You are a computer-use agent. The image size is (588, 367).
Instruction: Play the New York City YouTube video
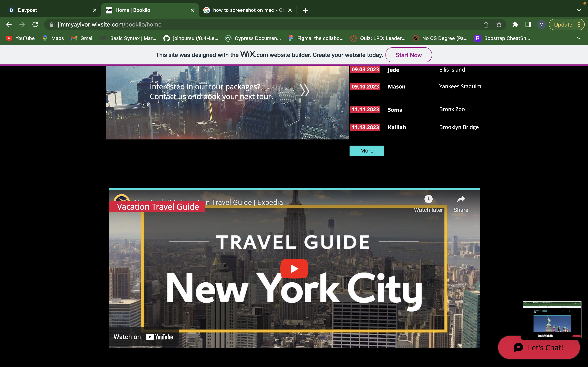[294, 269]
